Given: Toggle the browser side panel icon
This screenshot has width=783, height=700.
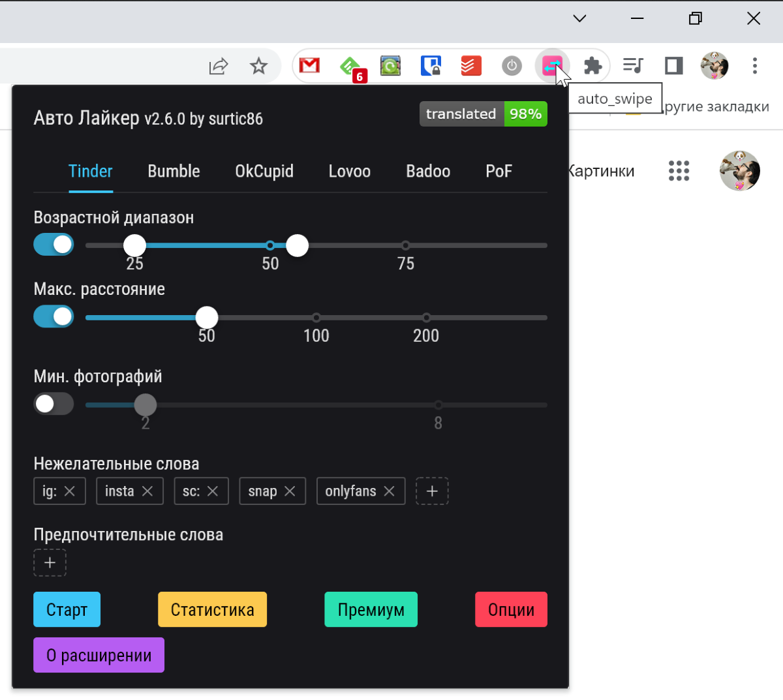Looking at the screenshot, I should 673,65.
